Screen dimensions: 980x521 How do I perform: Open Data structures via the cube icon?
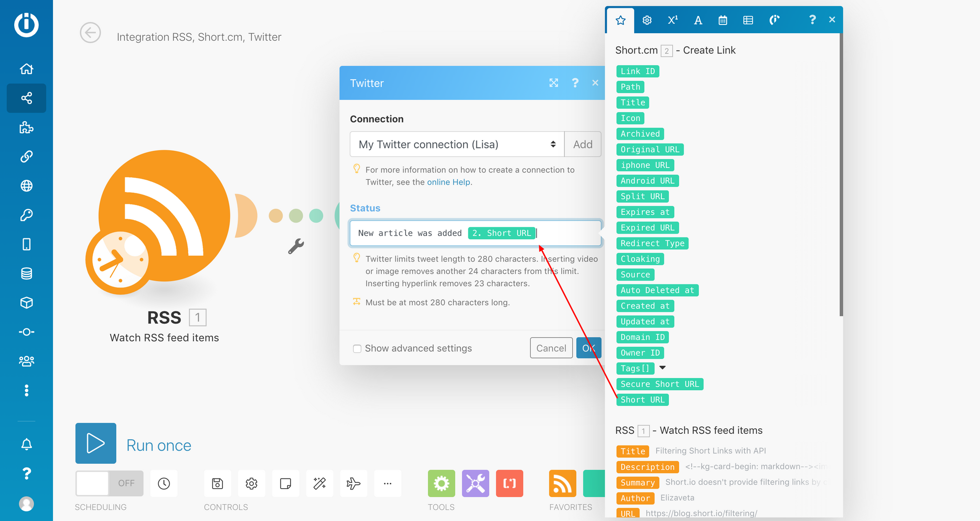26,303
